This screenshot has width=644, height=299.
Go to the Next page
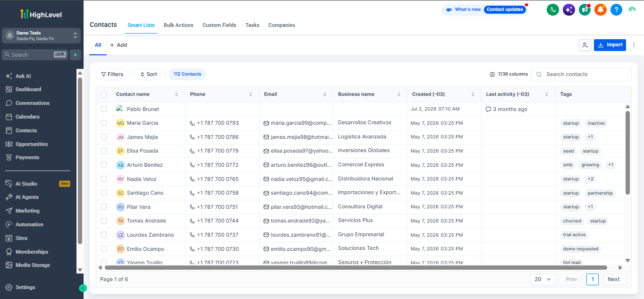click(614, 279)
